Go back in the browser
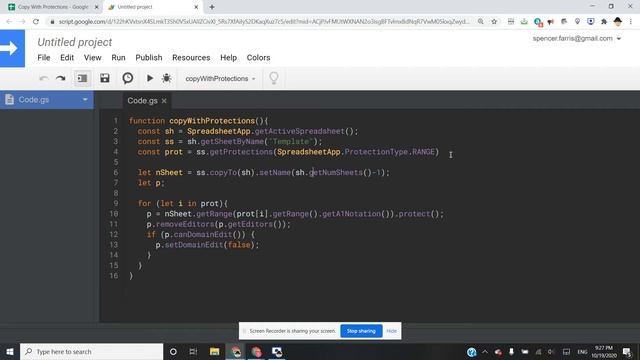The width and height of the screenshot is (640, 360). point(9,22)
